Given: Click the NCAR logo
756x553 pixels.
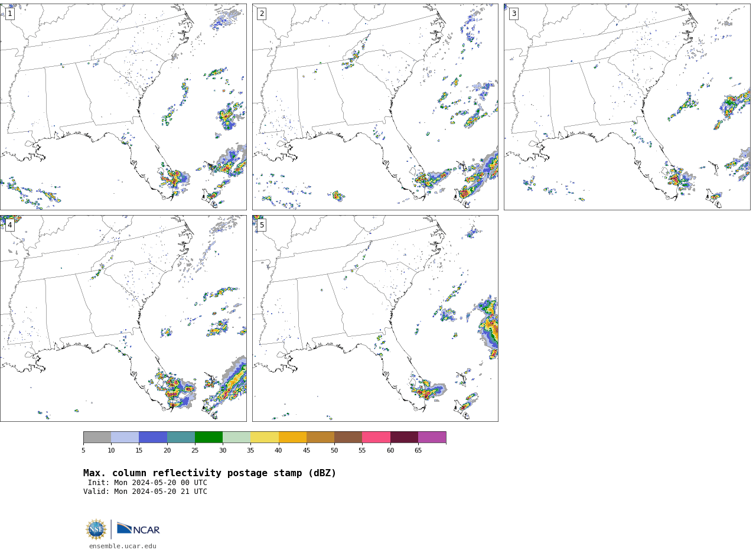Looking at the screenshot, I should [138, 529].
